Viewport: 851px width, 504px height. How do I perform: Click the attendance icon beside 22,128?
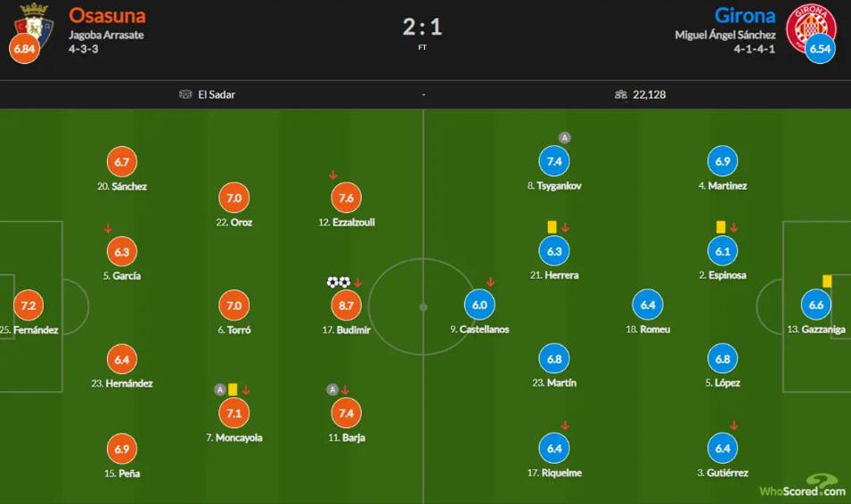click(x=621, y=94)
